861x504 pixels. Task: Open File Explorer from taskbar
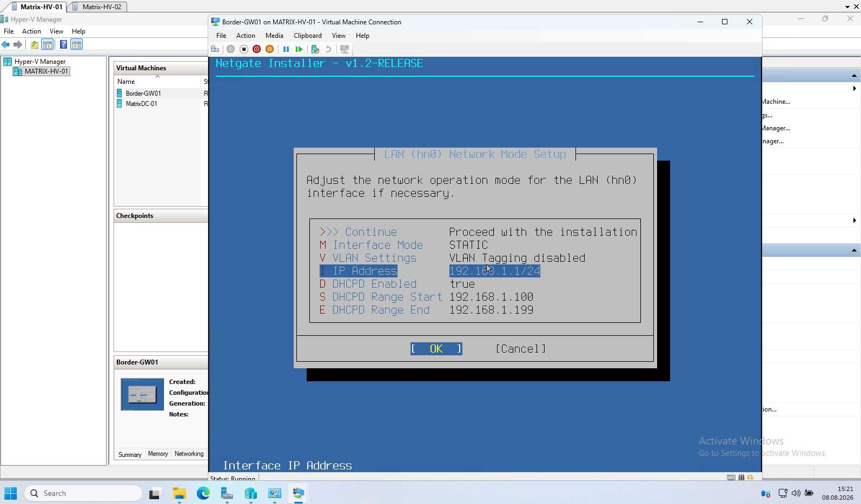click(180, 493)
